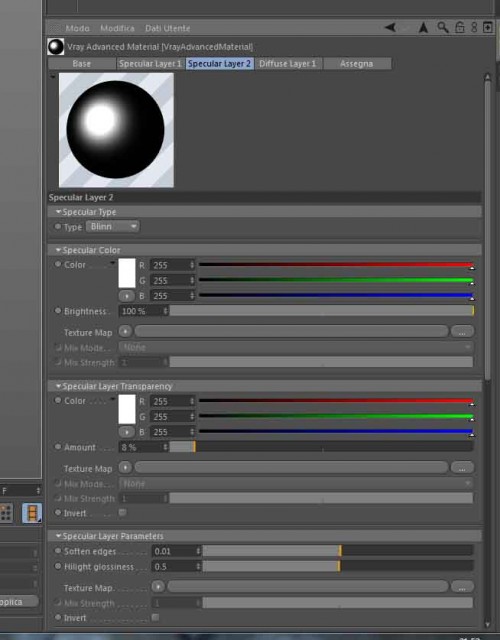The image size is (500, 640).
Task: Click the up arrow navigation icon
Action: click(x=423, y=27)
